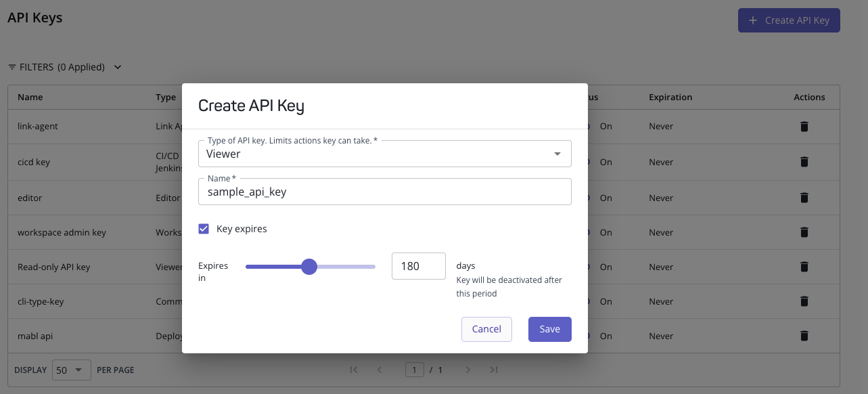Uncheck the Key expires checkbox
Viewport: 868px width, 394px height.
coord(204,229)
